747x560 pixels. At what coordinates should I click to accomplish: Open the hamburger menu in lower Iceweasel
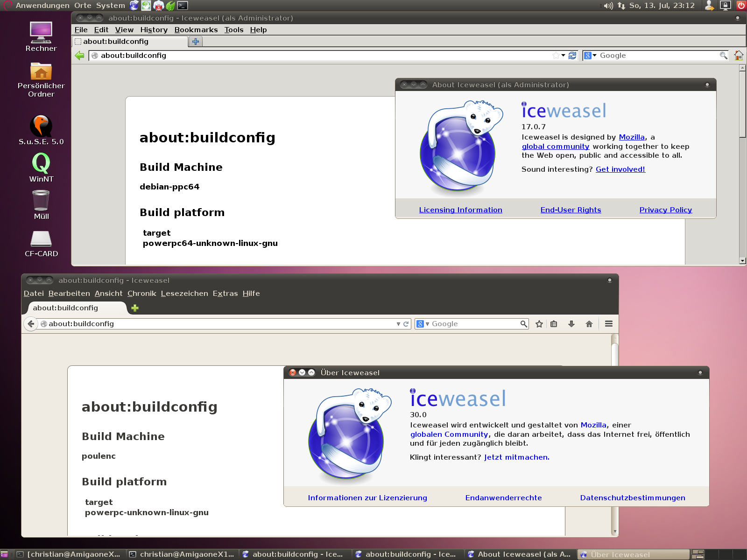coord(608,324)
